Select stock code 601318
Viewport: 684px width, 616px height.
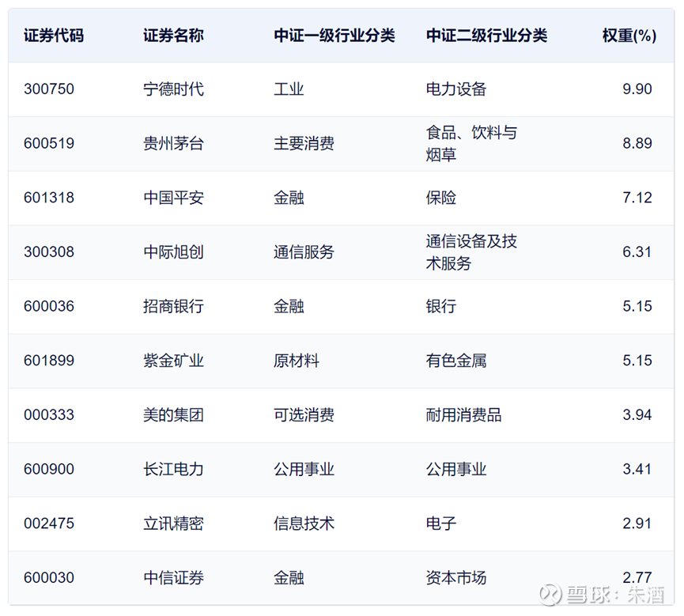coord(49,198)
